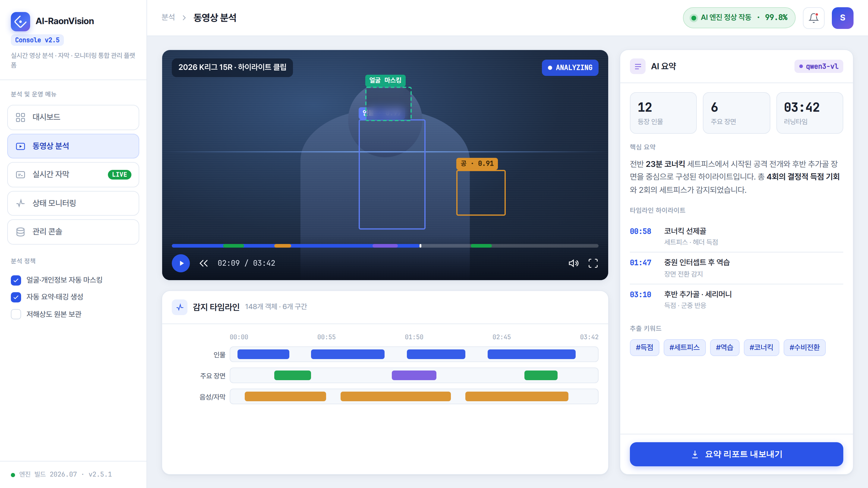Click the AI 엔진 정상 작동 status pill
This screenshot has height=488, width=868.
coord(739,18)
